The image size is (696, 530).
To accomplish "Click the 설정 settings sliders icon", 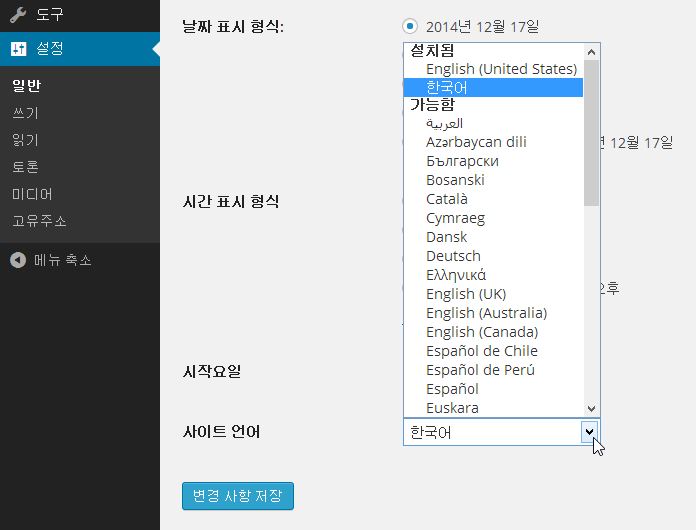I will 19,48.
